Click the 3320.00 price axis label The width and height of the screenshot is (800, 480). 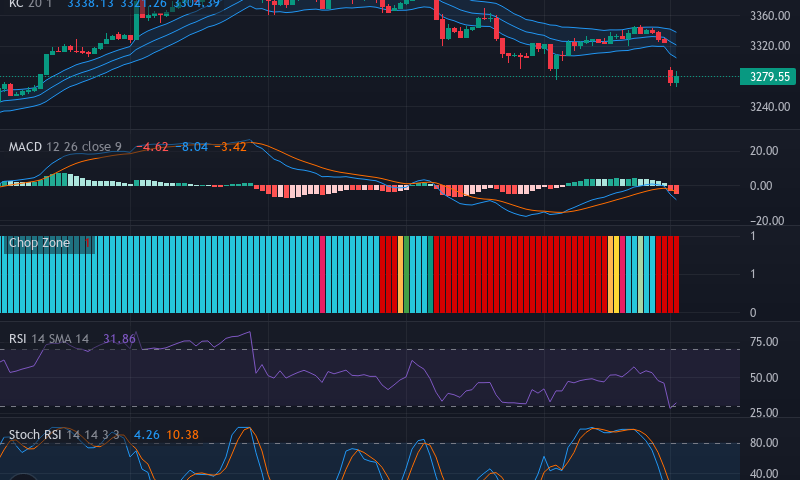click(770, 46)
